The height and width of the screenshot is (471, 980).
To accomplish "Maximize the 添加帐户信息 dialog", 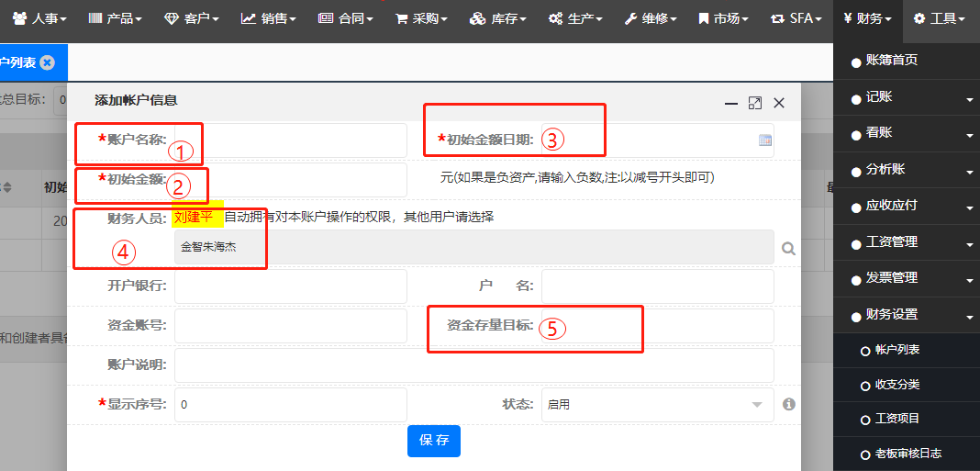I will 755,103.
